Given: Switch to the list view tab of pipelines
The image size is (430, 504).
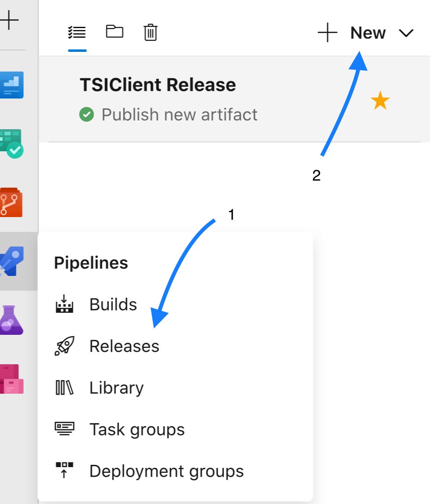Looking at the screenshot, I should [77, 32].
